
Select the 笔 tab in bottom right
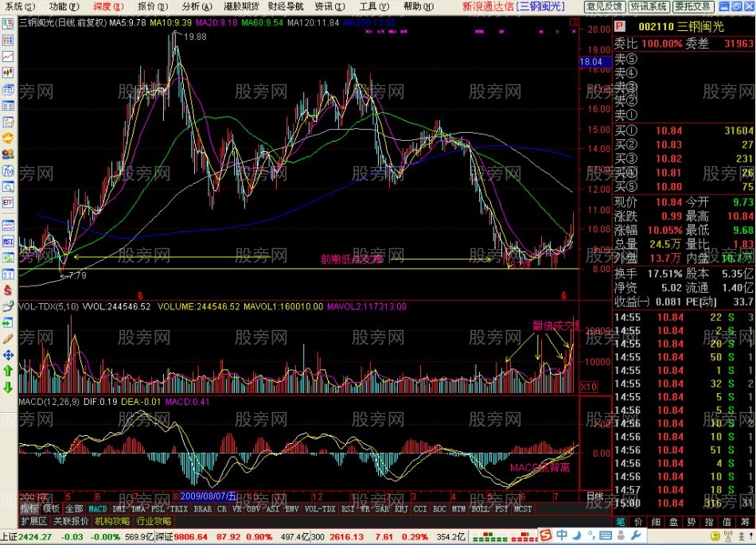pos(621,522)
